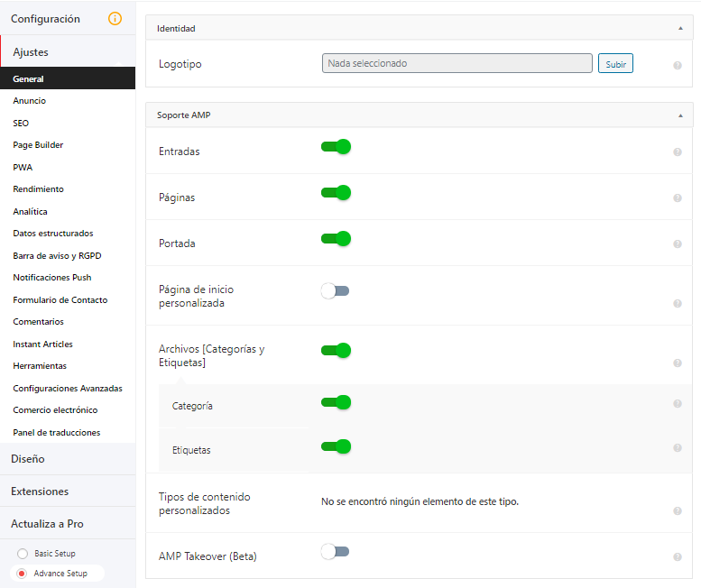The width and height of the screenshot is (701, 588).
Task: Click help icon for Etiquetas row
Action: pyautogui.click(x=677, y=448)
